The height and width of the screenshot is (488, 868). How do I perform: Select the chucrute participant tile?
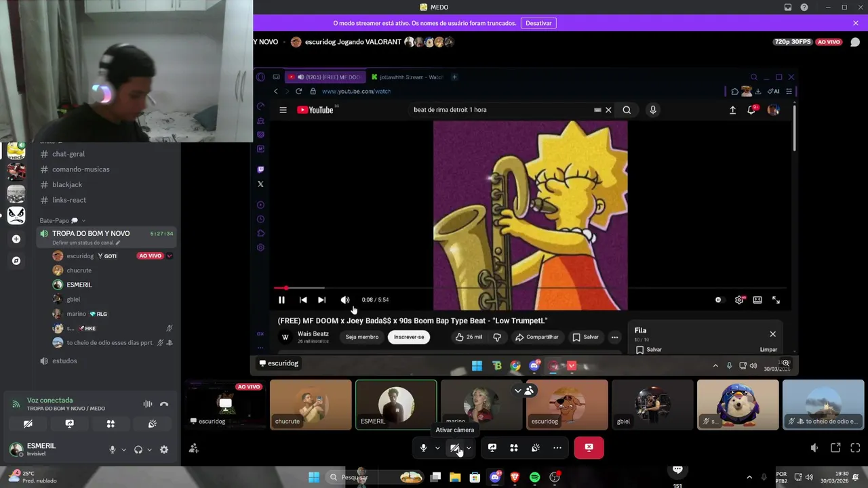(311, 405)
